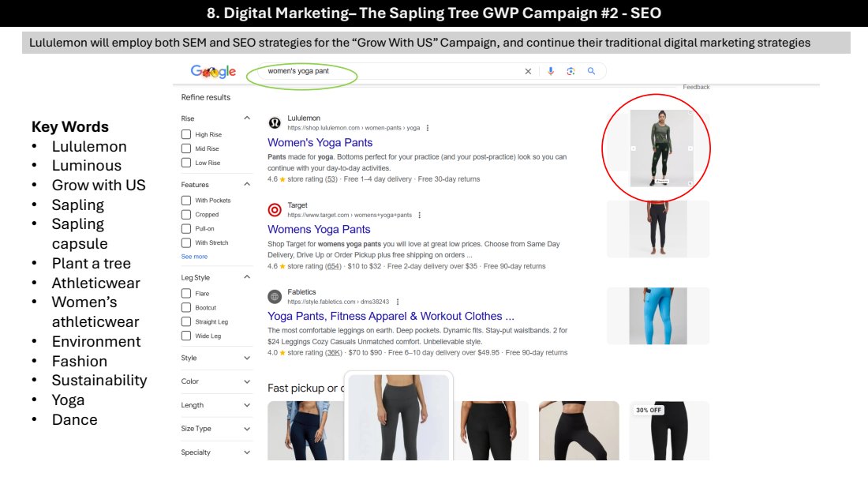Collapse the Leg Style filter section
868x488 pixels.
click(x=247, y=277)
